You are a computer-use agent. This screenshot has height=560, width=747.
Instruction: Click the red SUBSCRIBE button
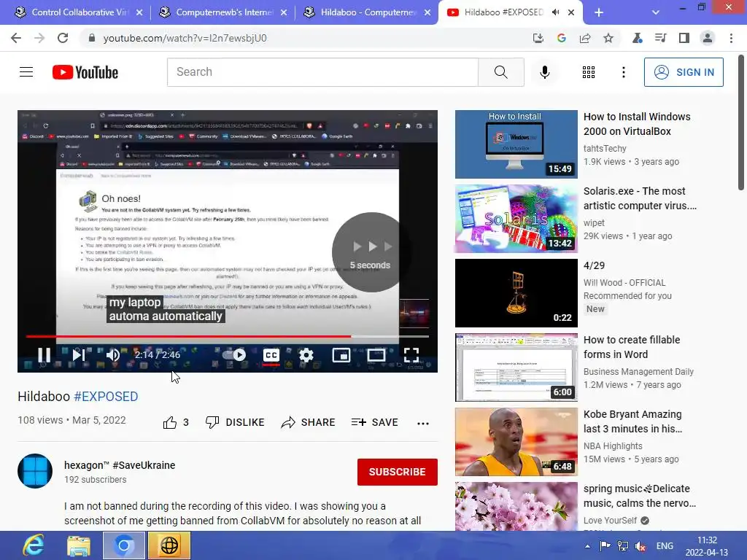point(398,472)
